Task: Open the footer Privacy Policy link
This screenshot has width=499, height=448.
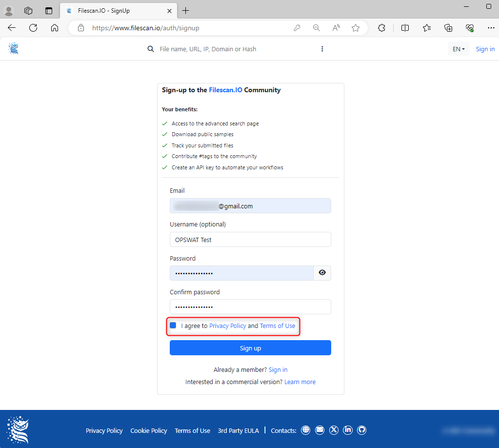Action: (x=104, y=430)
